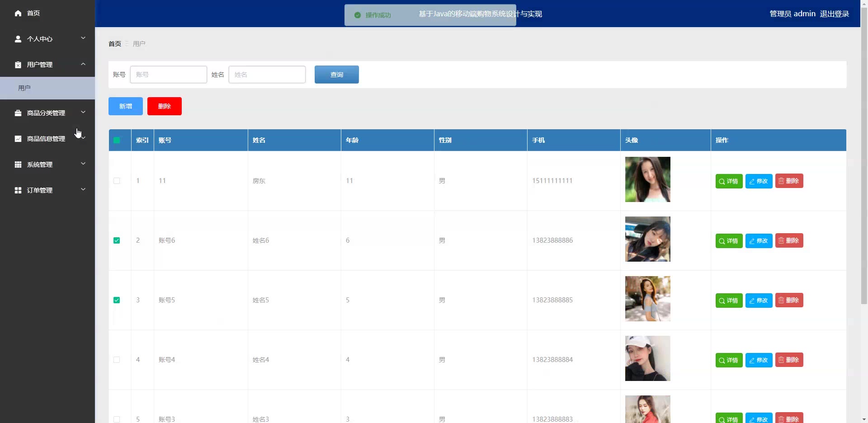Toggle the select-all header checkbox
The height and width of the screenshot is (423, 868).
(x=117, y=140)
